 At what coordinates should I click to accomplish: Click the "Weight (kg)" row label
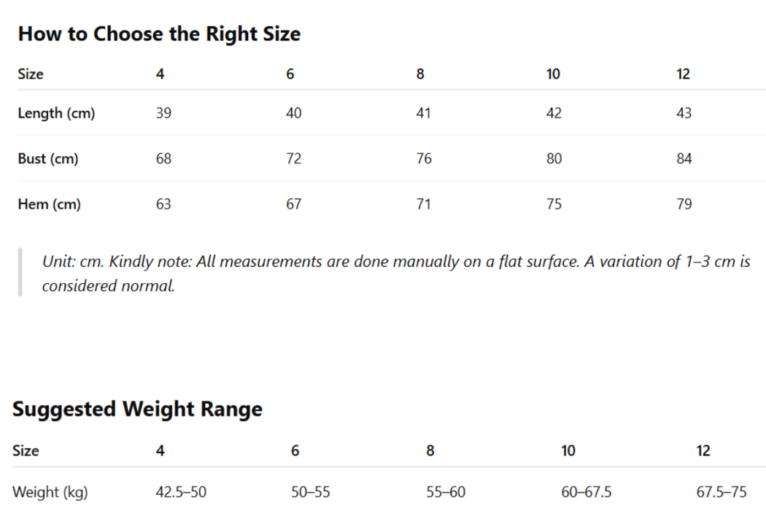point(50,492)
